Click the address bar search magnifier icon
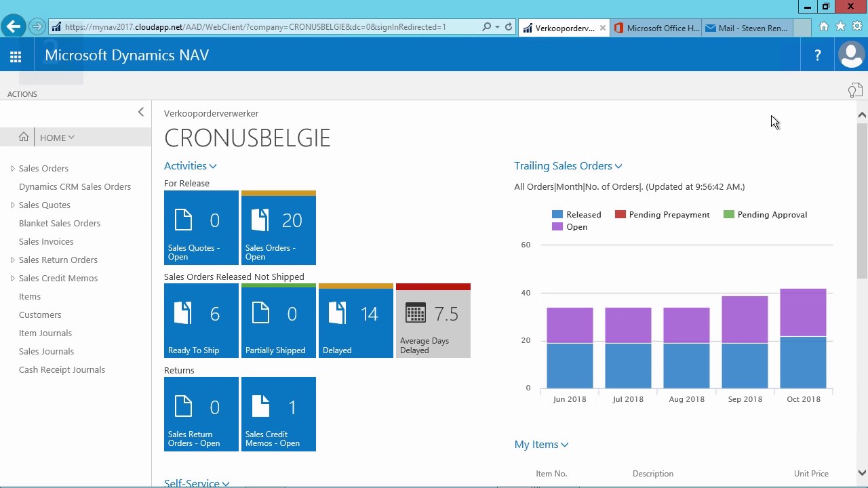 (486, 27)
